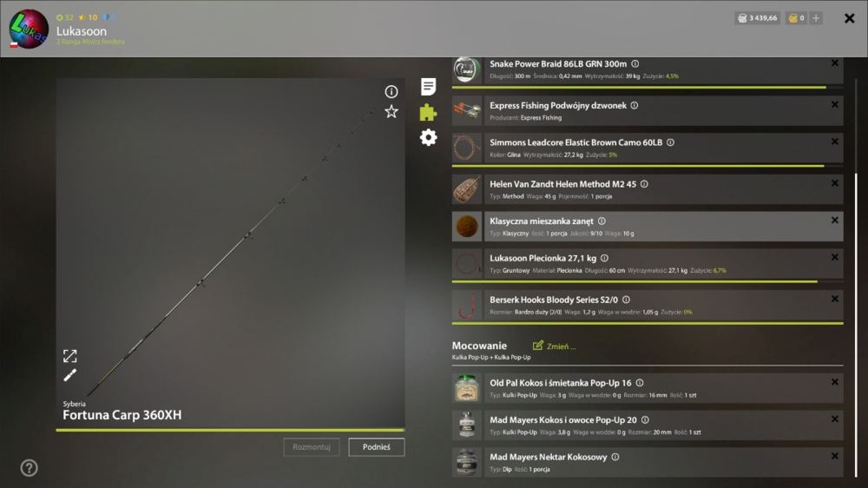Select the green puzzle piece setup tab

click(x=428, y=112)
